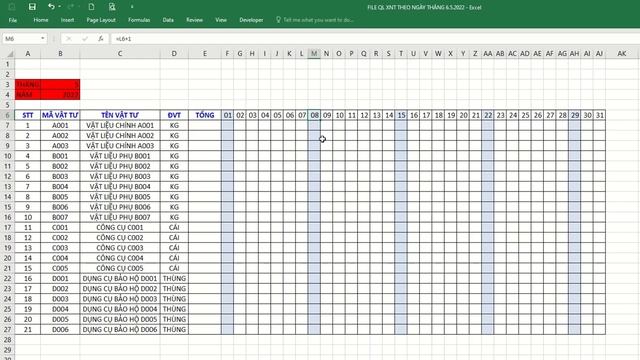Click the New blank document icon
The height and width of the screenshot is (360, 640).
[91, 7]
